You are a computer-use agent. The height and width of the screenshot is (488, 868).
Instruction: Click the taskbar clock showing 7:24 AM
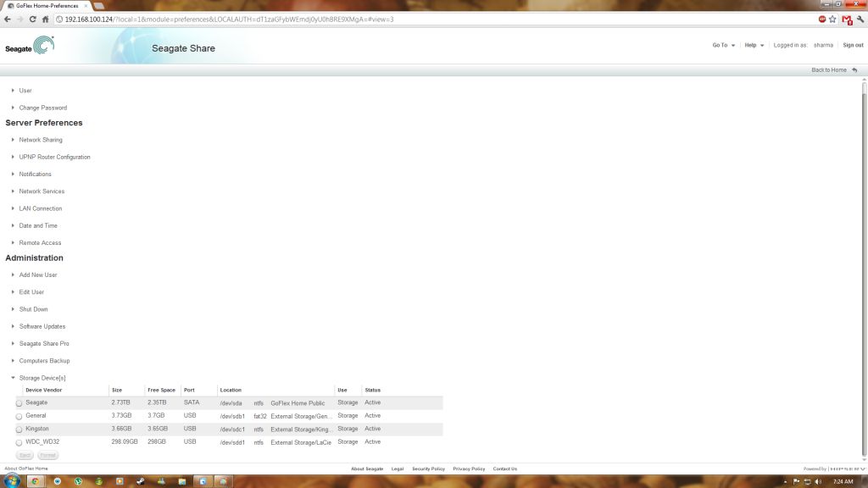pos(843,482)
